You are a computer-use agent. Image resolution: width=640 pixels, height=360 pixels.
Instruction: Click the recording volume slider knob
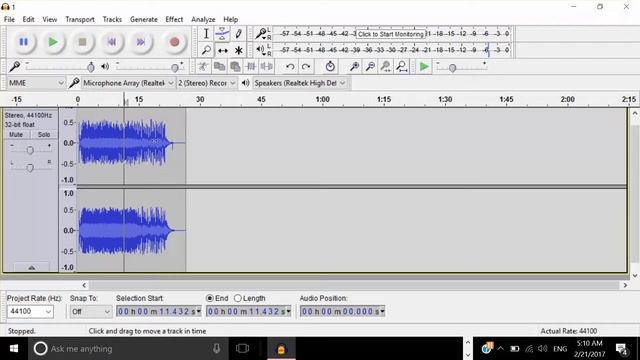tap(91, 67)
